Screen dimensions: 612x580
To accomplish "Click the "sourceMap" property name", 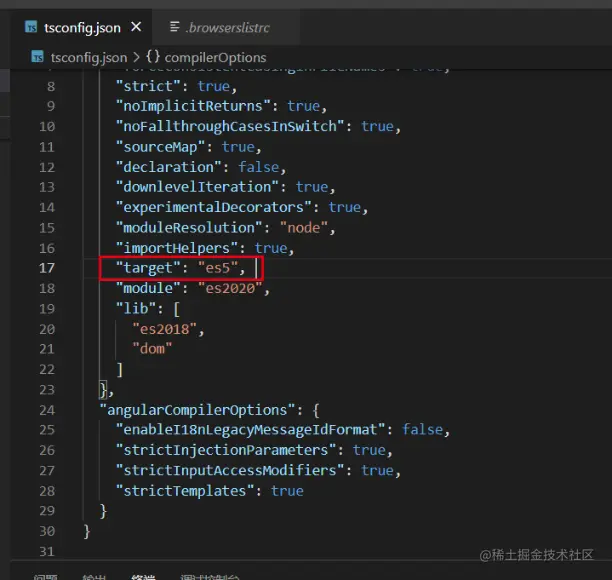I will [x=160, y=147].
